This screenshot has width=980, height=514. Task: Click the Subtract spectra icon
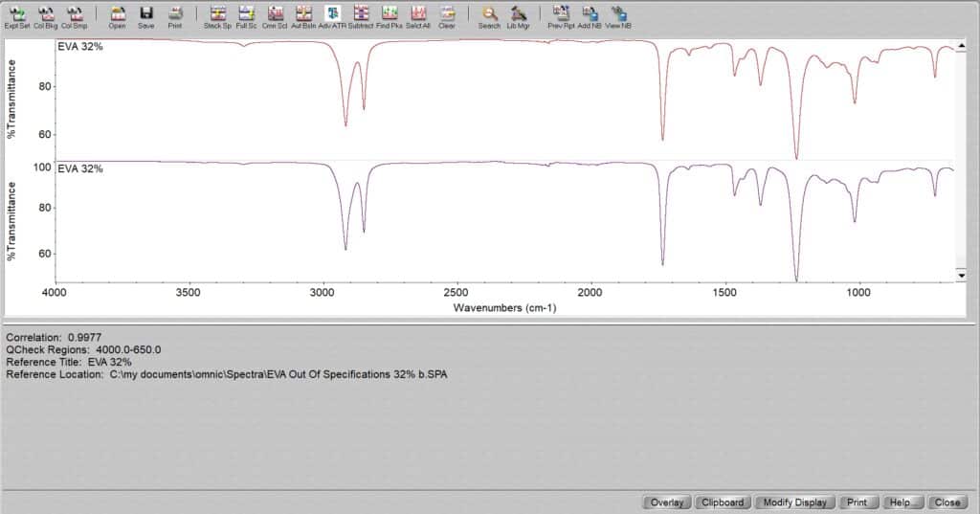click(x=361, y=15)
